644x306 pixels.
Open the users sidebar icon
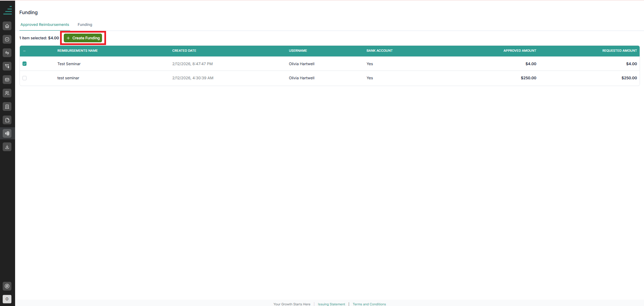(7, 93)
